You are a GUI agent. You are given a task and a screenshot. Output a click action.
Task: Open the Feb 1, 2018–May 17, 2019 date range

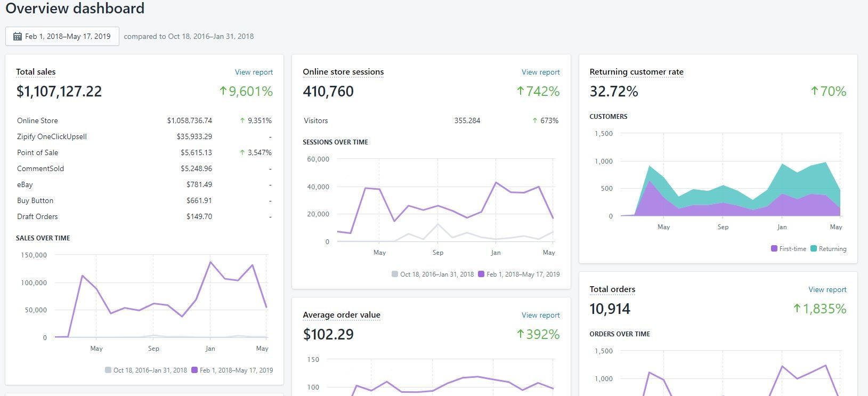coord(68,37)
